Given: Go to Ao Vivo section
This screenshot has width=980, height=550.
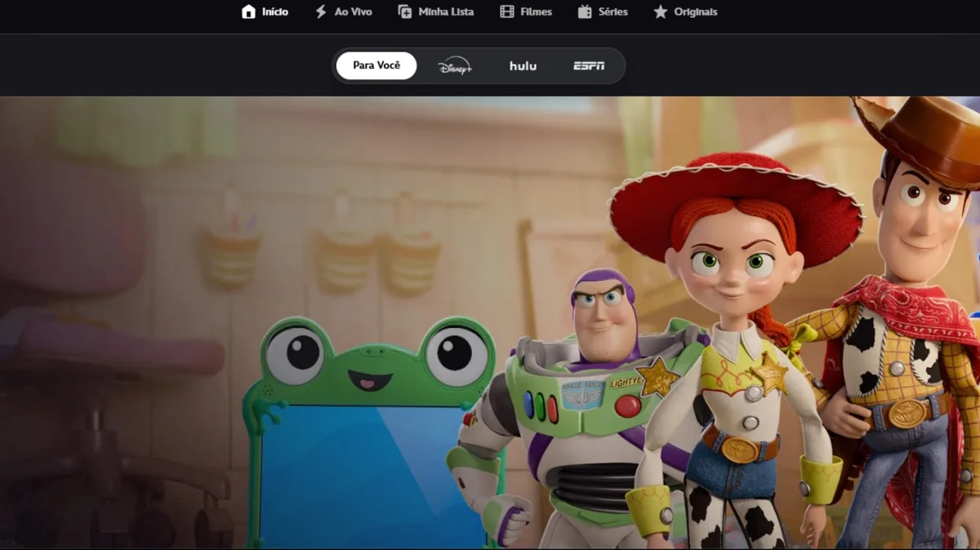Looking at the screenshot, I should tap(353, 12).
